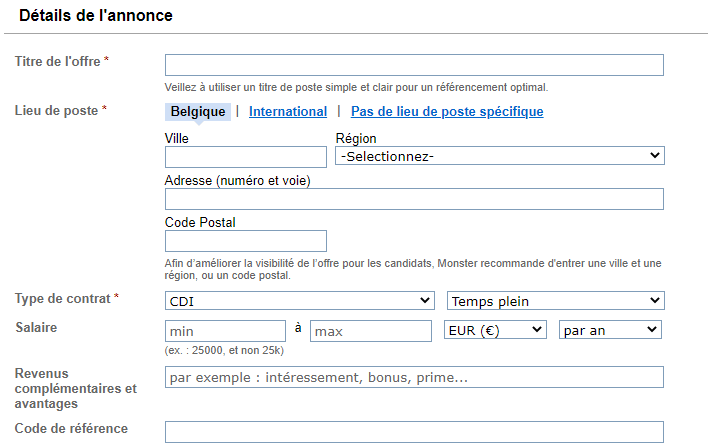The height and width of the screenshot is (448, 712).
Task: Click the maximum salary field
Action: click(x=371, y=331)
